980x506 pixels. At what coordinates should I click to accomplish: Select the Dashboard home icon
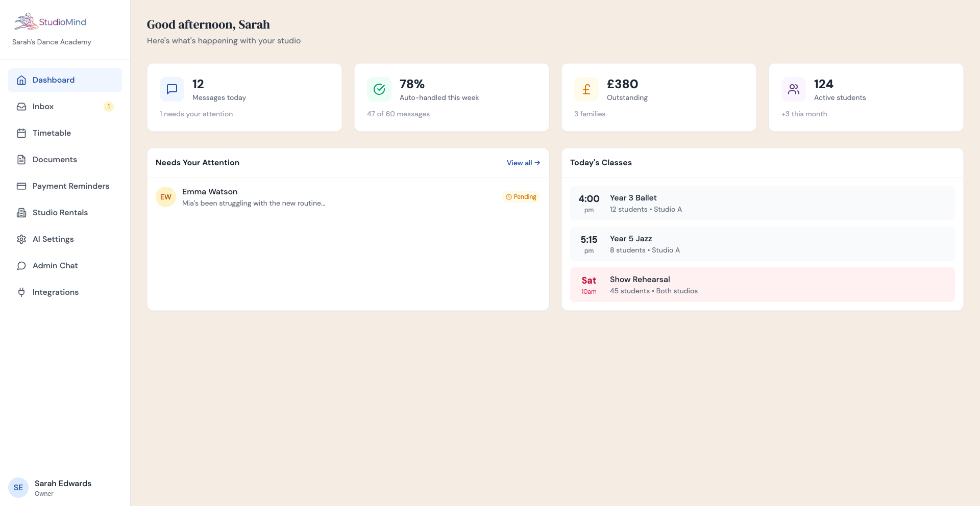[21, 80]
